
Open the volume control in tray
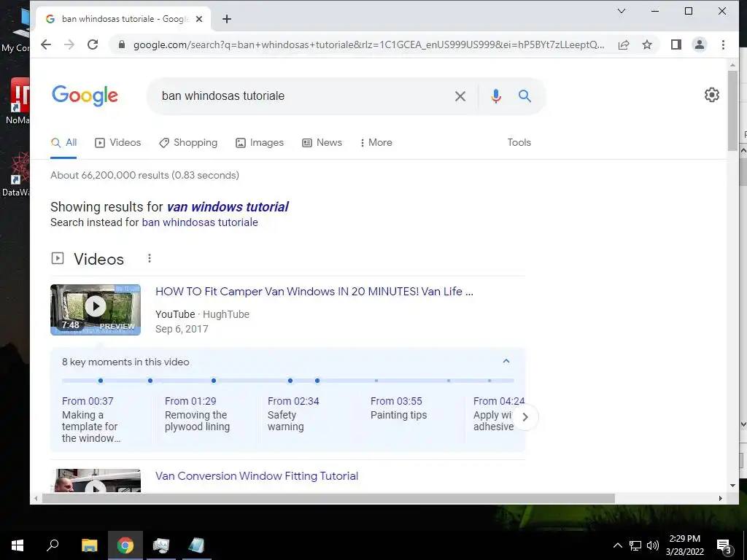coord(653,545)
